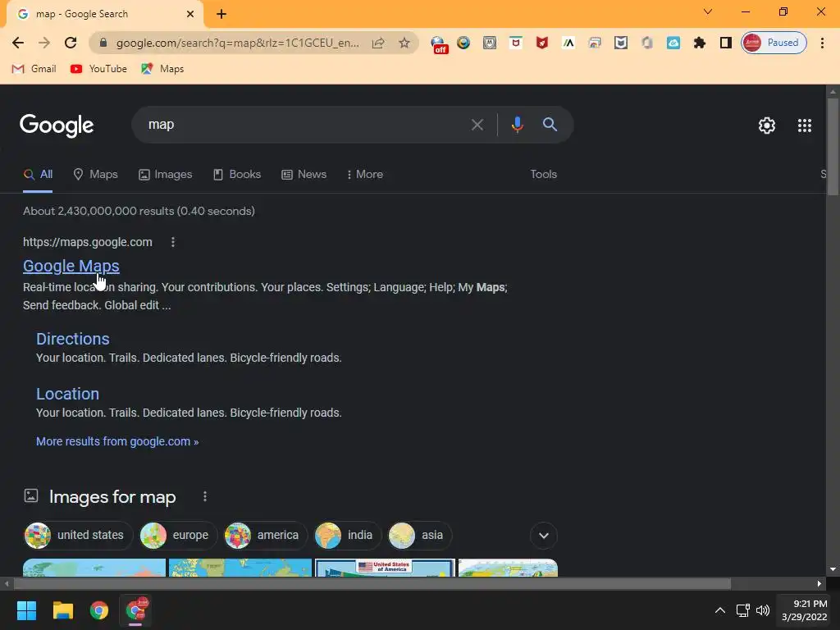Start voice search with the microphone
The width and height of the screenshot is (840, 630).
point(517,125)
